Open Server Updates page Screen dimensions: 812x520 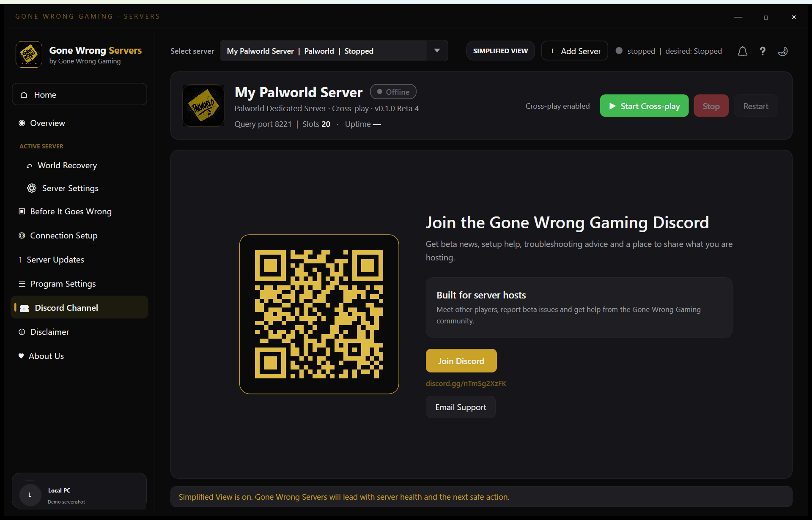(80, 260)
